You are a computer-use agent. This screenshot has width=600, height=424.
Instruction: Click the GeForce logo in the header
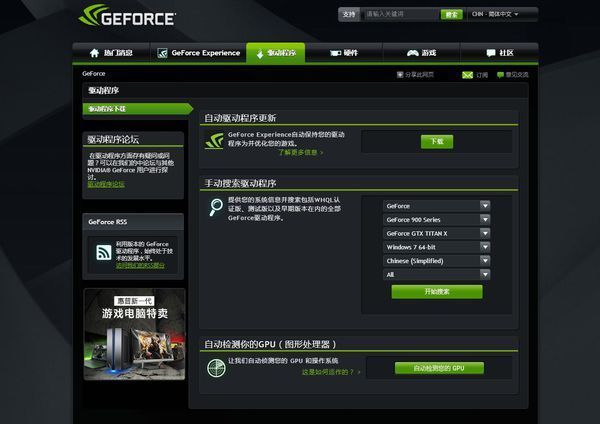click(x=128, y=17)
